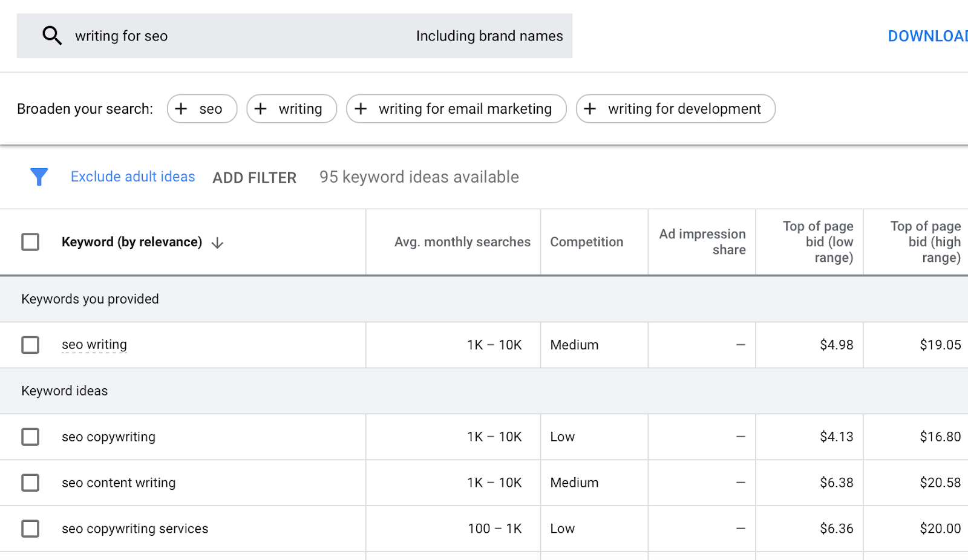This screenshot has width=968, height=560.
Task: Sort by Avg. monthly searches column
Action: point(462,242)
